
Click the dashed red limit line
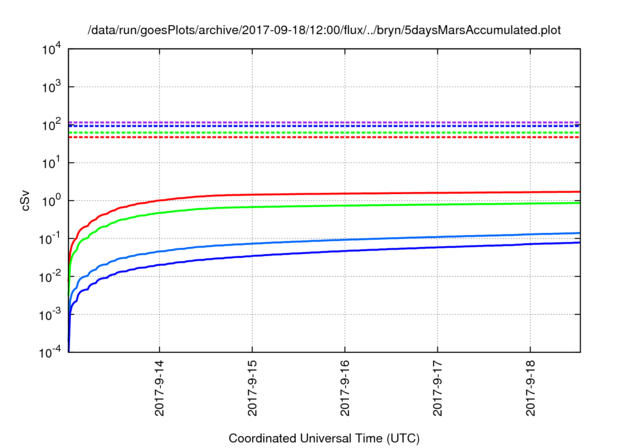pyautogui.click(x=324, y=138)
